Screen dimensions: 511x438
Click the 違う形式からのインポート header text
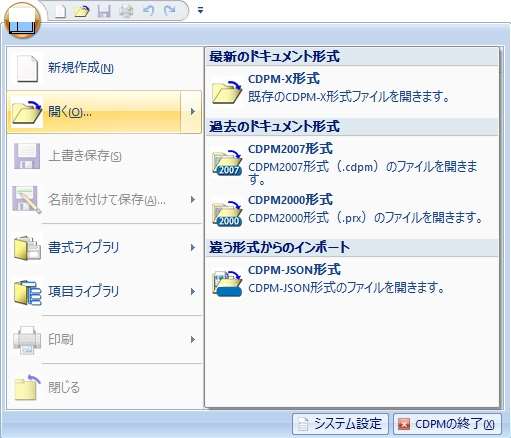point(279,248)
